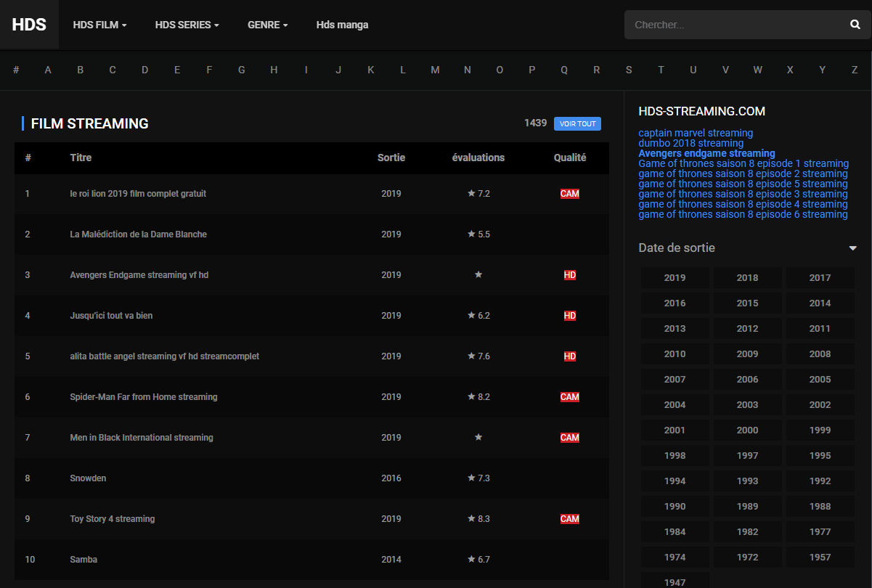Screen dimensions: 872x588
Task: Click CAM badge for le roi lion 2019
Action: [x=570, y=194]
